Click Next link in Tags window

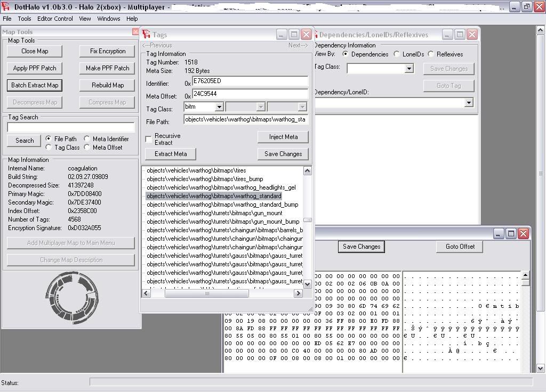pyautogui.click(x=298, y=45)
